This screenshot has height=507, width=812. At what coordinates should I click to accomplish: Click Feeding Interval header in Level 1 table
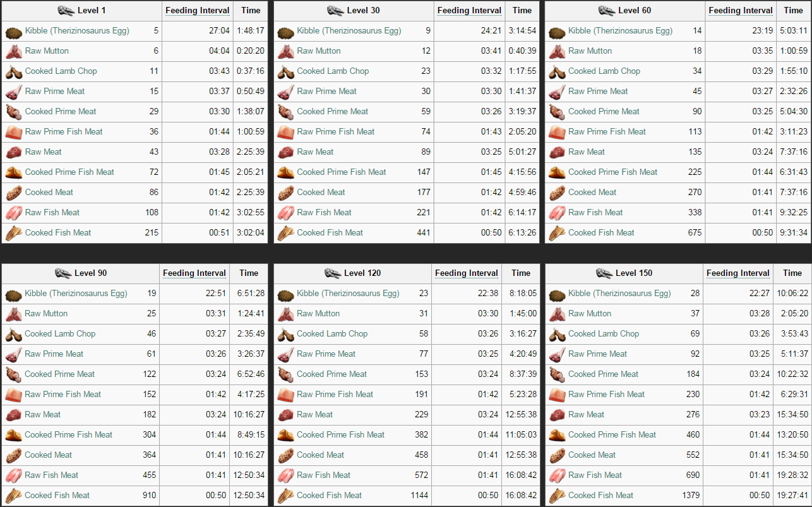point(197,11)
